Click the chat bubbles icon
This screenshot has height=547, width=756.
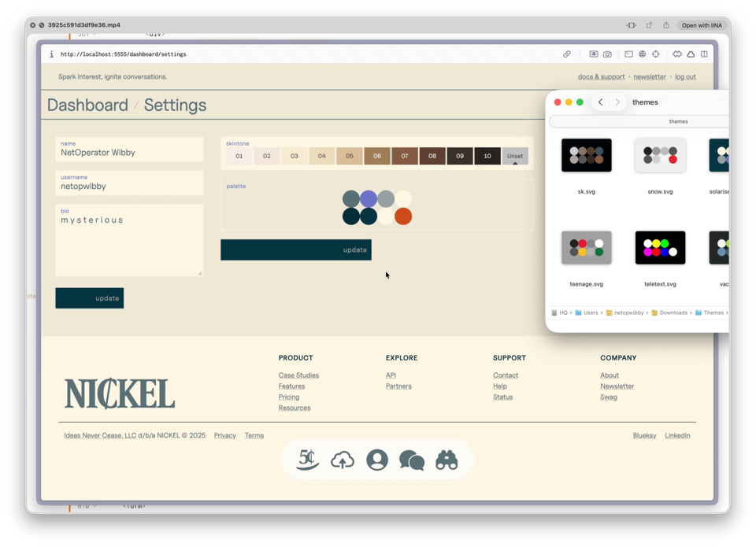tap(412, 460)
